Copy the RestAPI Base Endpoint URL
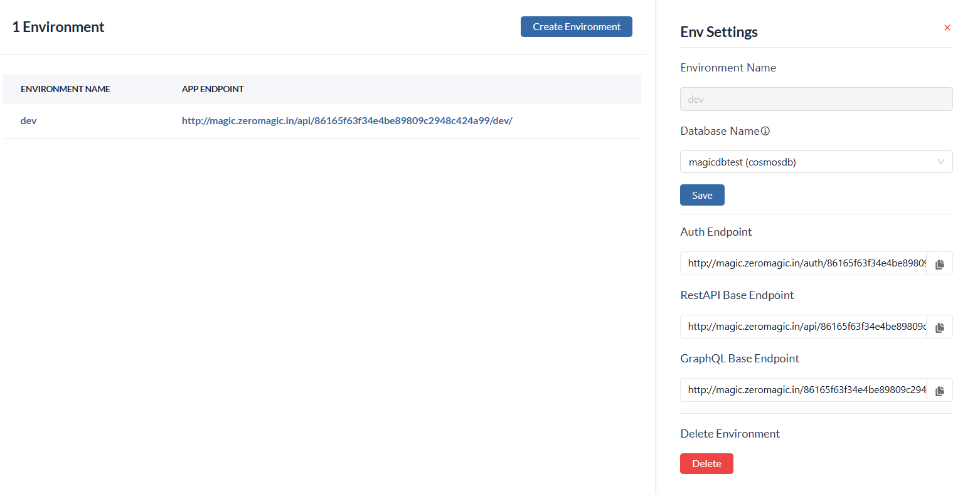 pyautogui.click(x=939, y=327)
